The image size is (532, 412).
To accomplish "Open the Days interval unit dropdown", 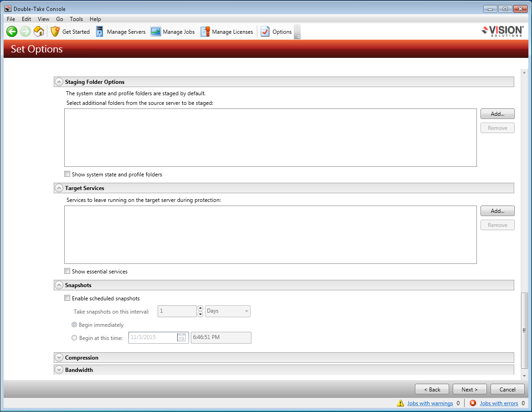I will pos(228,311).
